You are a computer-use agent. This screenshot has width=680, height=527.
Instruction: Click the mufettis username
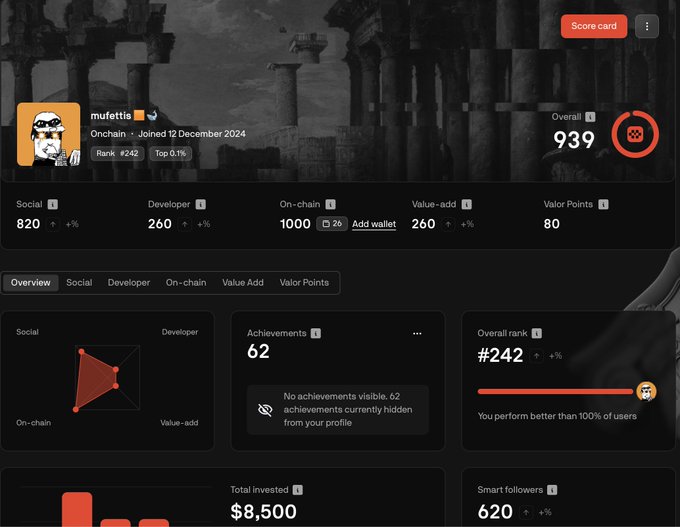[x=111, y=115]
